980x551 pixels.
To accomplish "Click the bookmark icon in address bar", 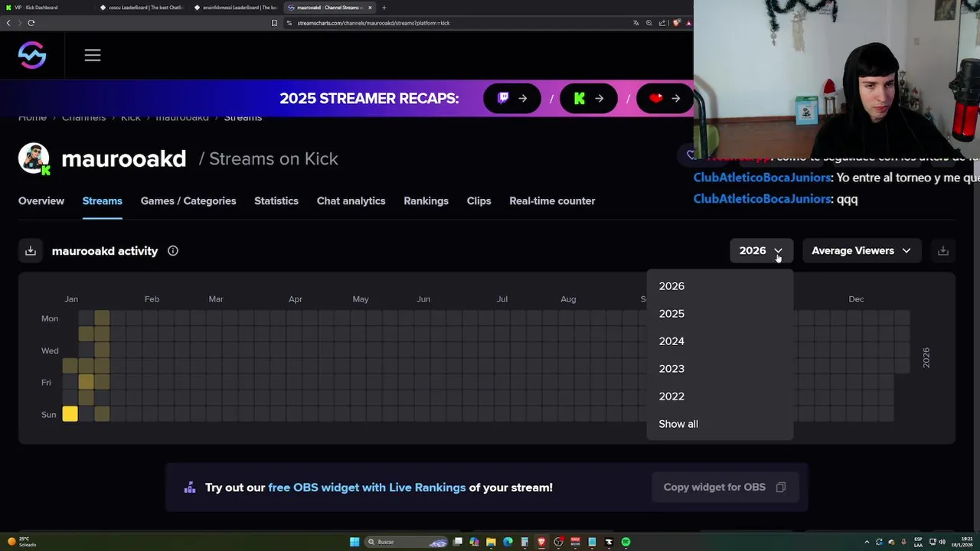I will click(274, 23).
